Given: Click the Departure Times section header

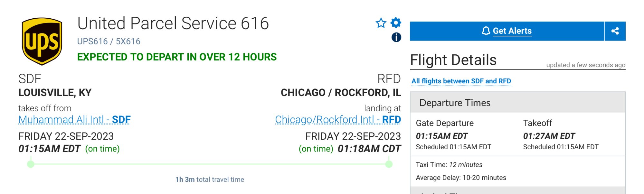Looking at the screenshot, I should (454, 103).
